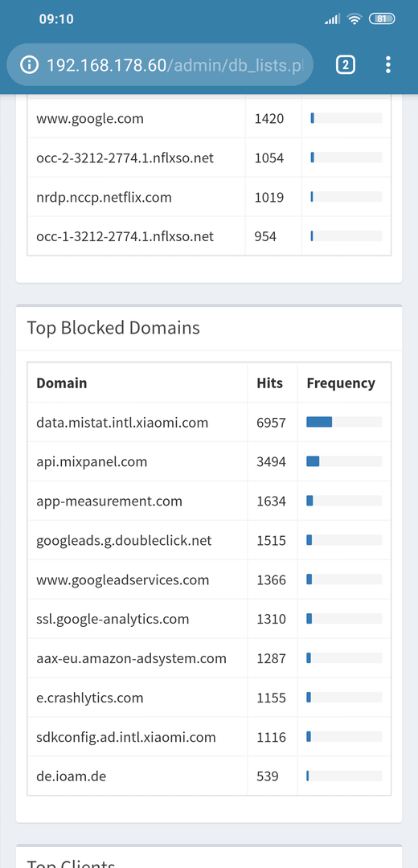418x868 pixels.
Task: Open the tab switcher showing 2 tabs
Action: click(x=346, y=65)
